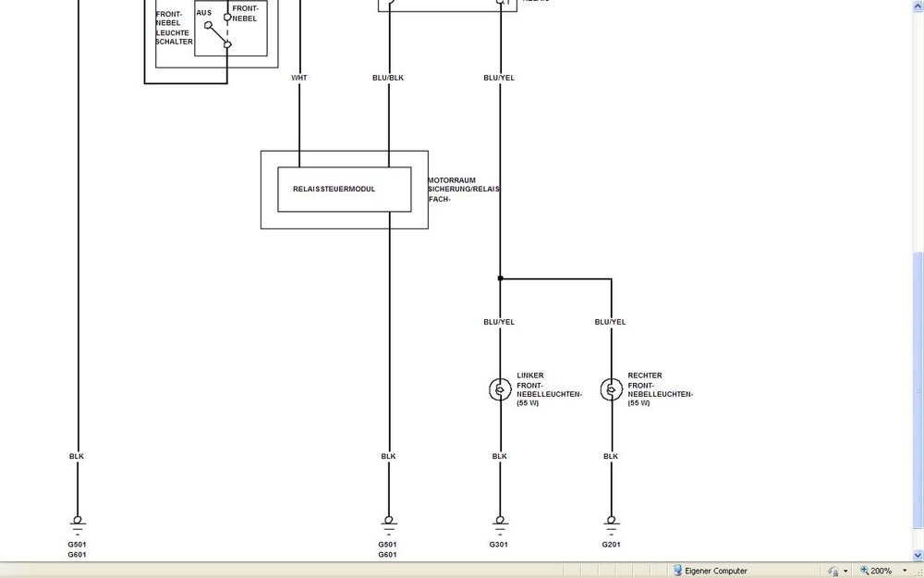This screenshot has width=924, height=578.
Task: Expand the security icon dropdown arrow
Action: (845, 571)
